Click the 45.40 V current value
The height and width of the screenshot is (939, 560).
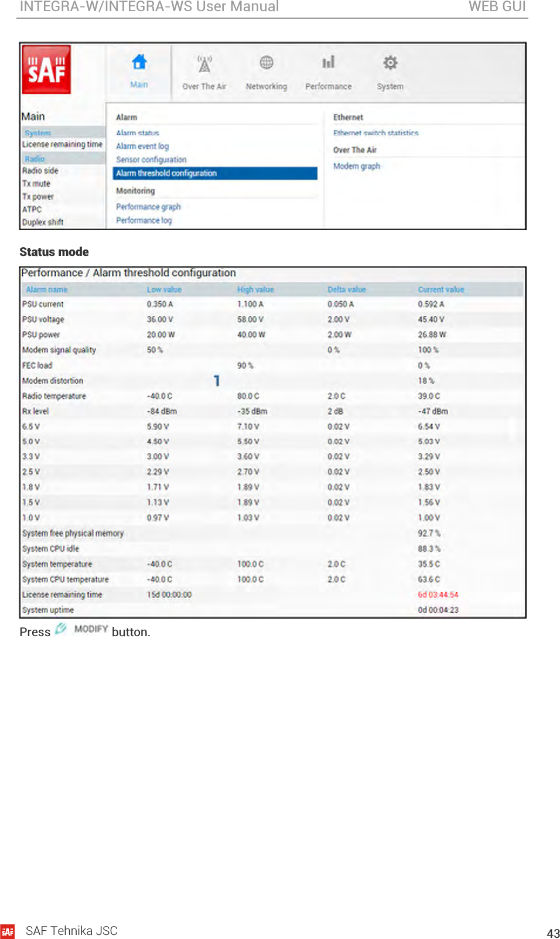pos(431,320)
